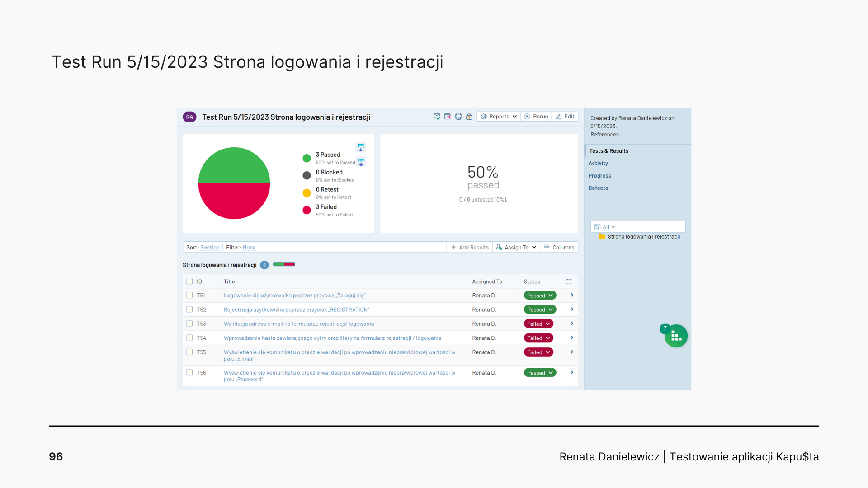Click the Rerun button

click(x=536, y=117)
